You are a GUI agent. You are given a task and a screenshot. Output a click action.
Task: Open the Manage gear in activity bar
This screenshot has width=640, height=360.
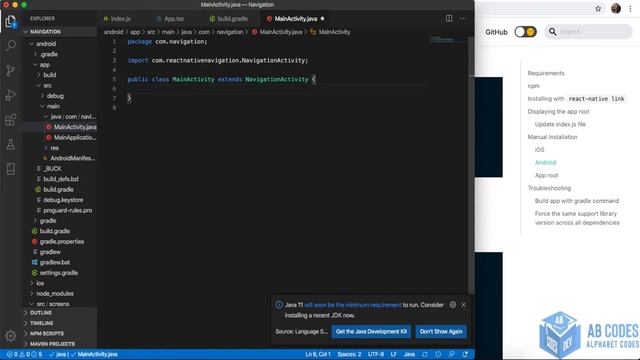11,336
